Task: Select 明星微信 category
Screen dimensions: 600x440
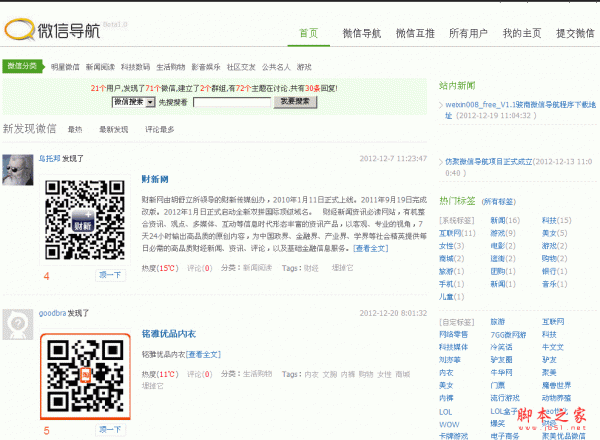Action: (x=65, y=67)
